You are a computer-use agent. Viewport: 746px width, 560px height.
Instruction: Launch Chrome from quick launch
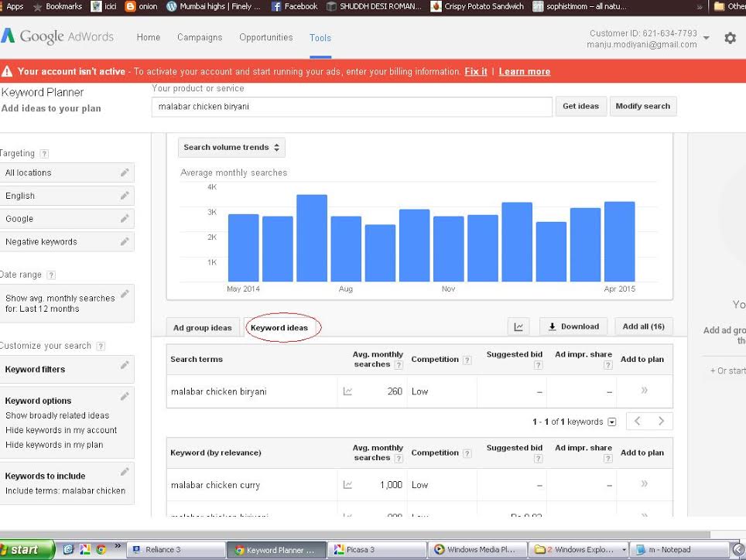(101, 549)
